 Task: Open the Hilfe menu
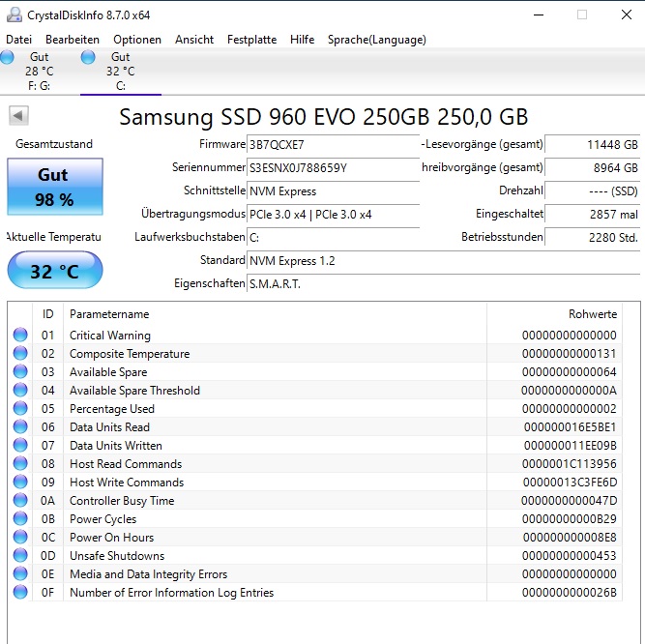[x=302, y=40]
